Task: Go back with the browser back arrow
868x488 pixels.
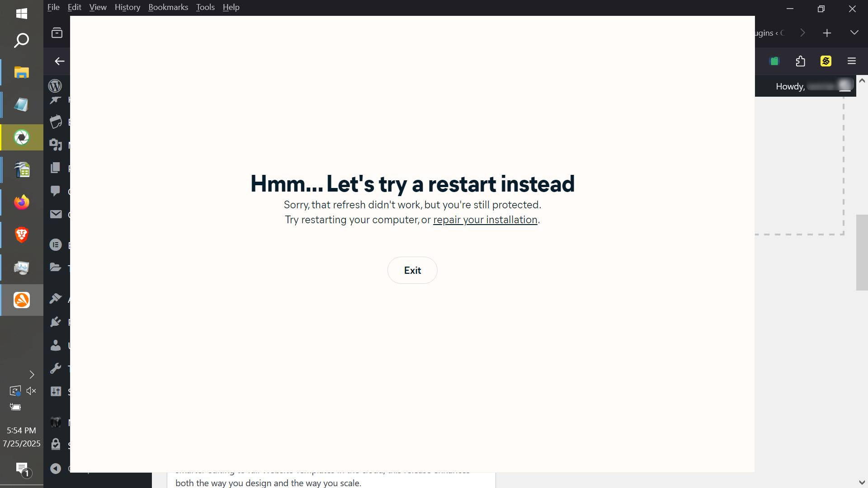Action: pyautogui.click(x=59, y=61)
